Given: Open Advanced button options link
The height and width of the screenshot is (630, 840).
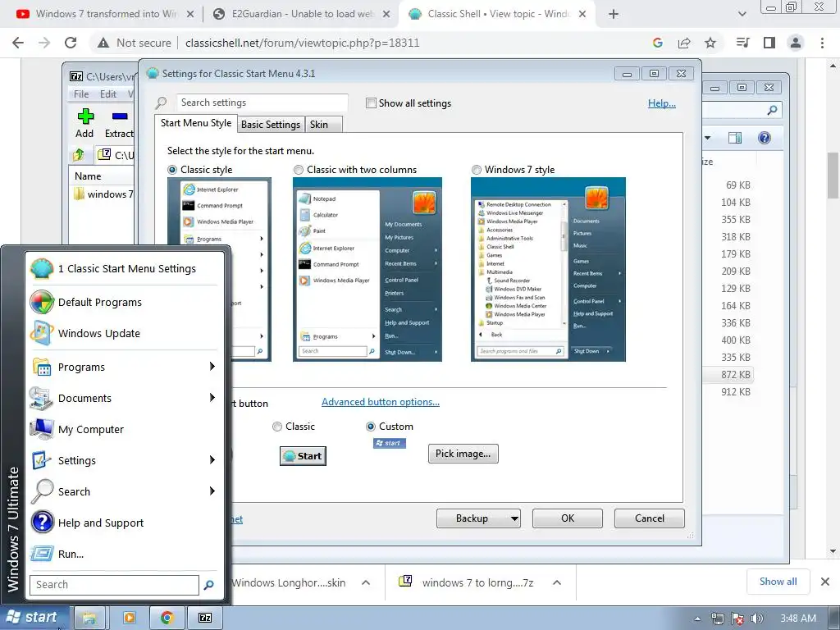Looking at the screenshot, I should [x=381, y=402].
